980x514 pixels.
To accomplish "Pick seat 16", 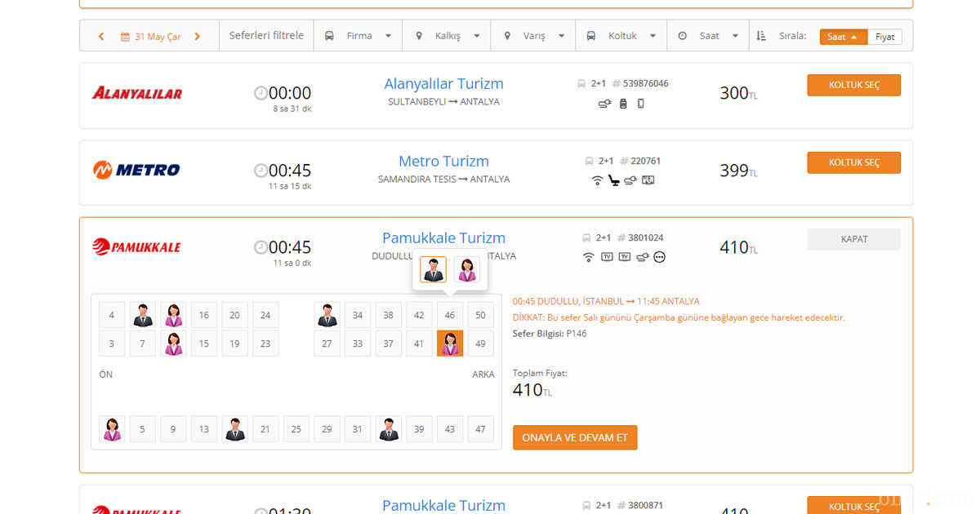I will [204, 315].
